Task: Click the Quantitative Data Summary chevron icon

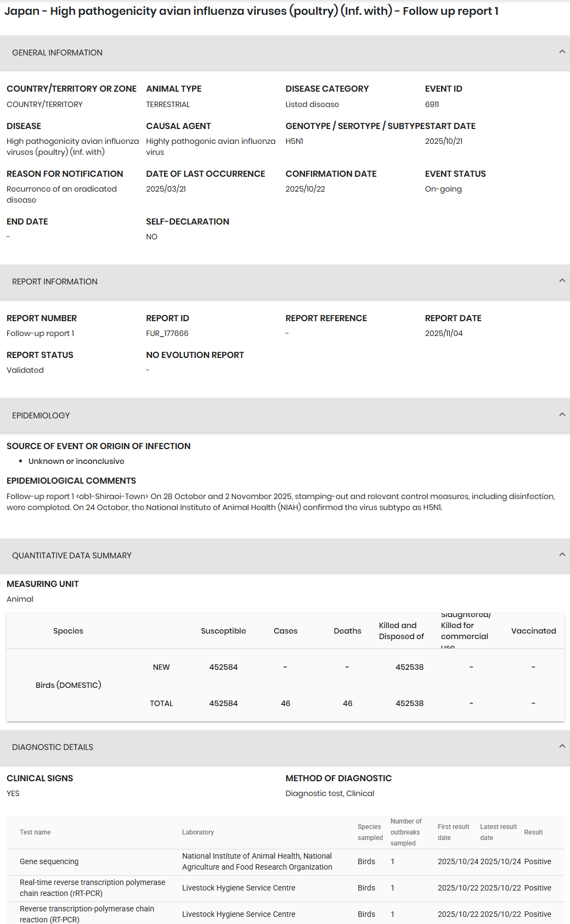Action: (x=562, y=555)
